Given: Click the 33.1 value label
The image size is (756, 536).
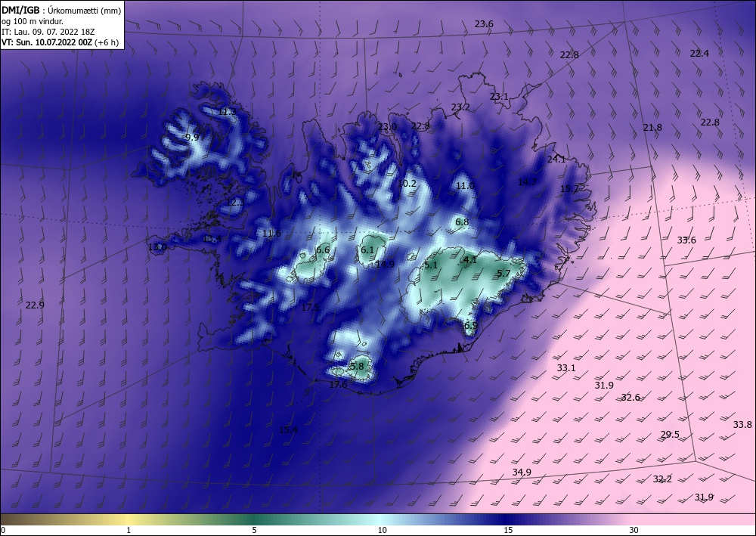Looking at the screenshot, I should [x=566, y=367].
